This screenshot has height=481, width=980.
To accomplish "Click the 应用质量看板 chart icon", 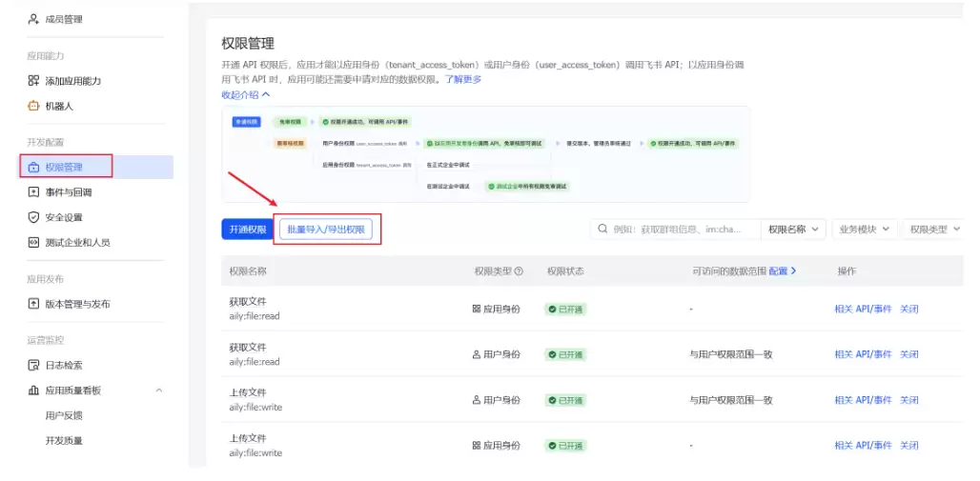I will pos(33,391).
